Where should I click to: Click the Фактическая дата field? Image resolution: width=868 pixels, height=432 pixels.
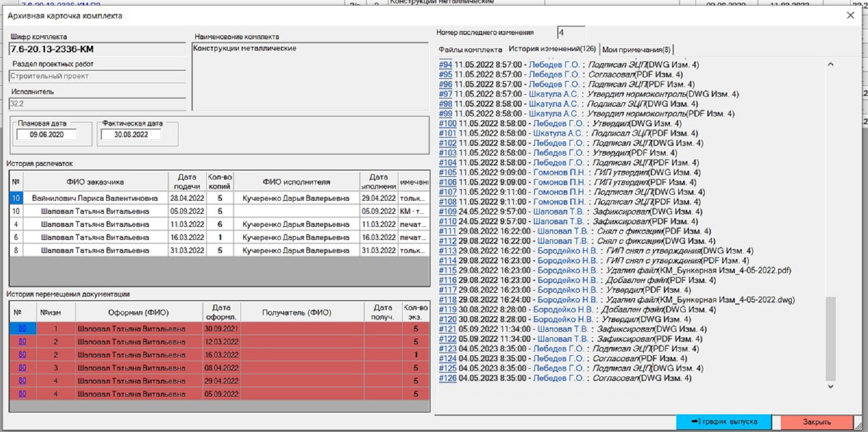(x=131, y=135)
